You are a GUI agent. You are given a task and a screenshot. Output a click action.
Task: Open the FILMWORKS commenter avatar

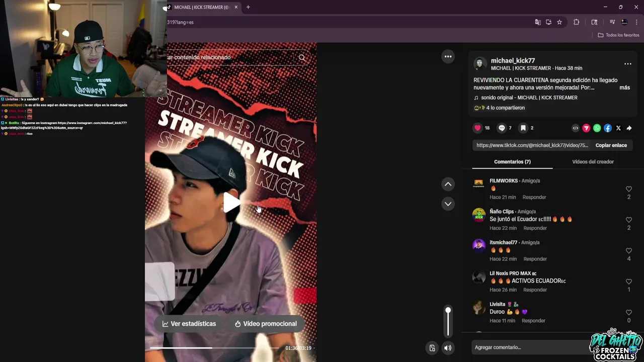(x=479, y=183)
